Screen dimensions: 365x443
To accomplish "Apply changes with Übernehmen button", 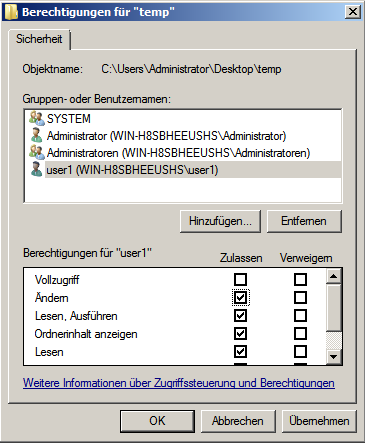I will click(319, 421).
